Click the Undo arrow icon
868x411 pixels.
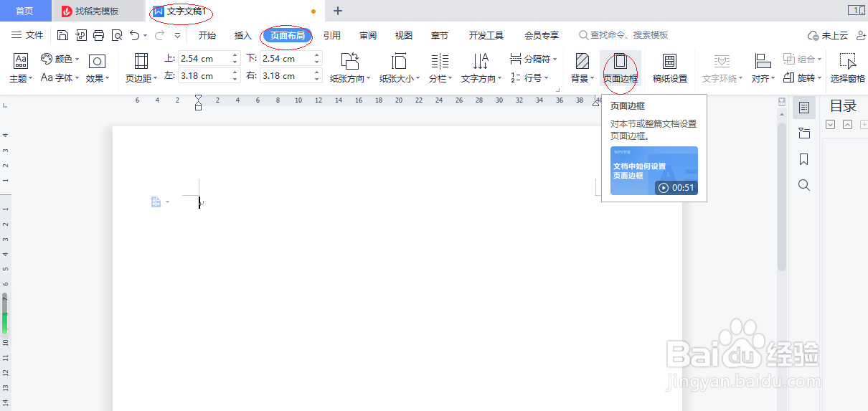[135, 35]
